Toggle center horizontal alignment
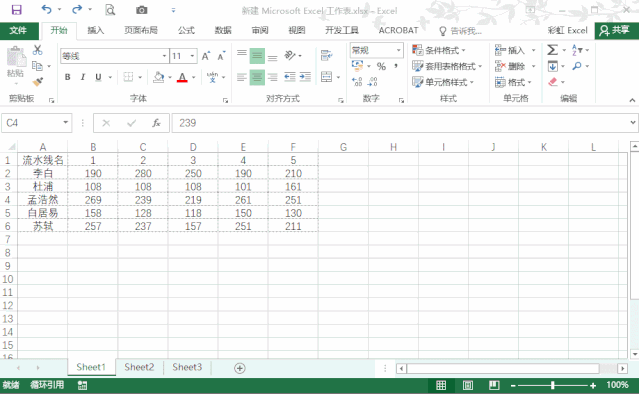This screenshot has height=394, width=639. (257, 77)
